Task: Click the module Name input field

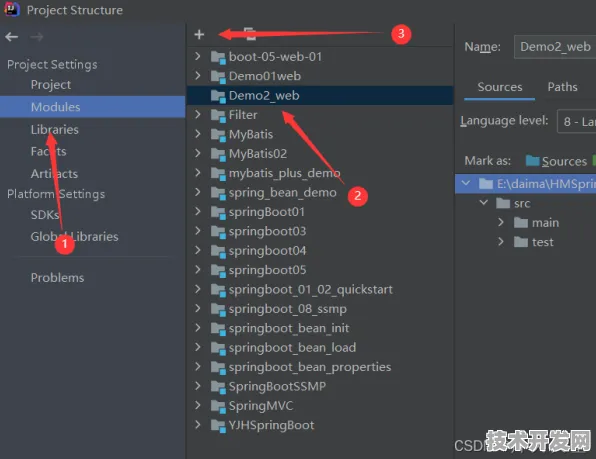Action: coord(555,47)
